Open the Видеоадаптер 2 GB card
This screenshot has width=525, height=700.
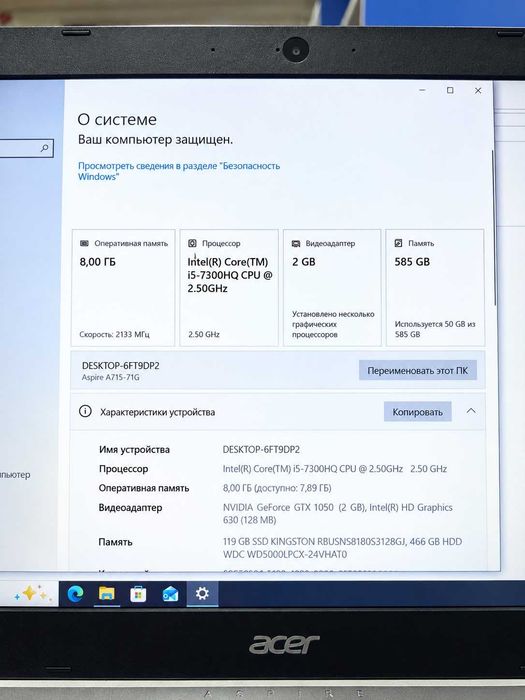pyautogui.click(x=332, y=288)
